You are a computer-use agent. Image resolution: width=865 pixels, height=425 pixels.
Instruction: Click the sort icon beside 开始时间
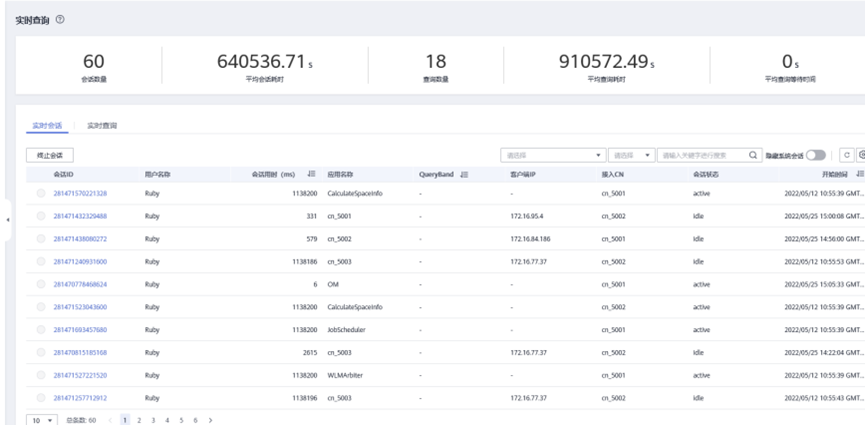tap(860, 174)
